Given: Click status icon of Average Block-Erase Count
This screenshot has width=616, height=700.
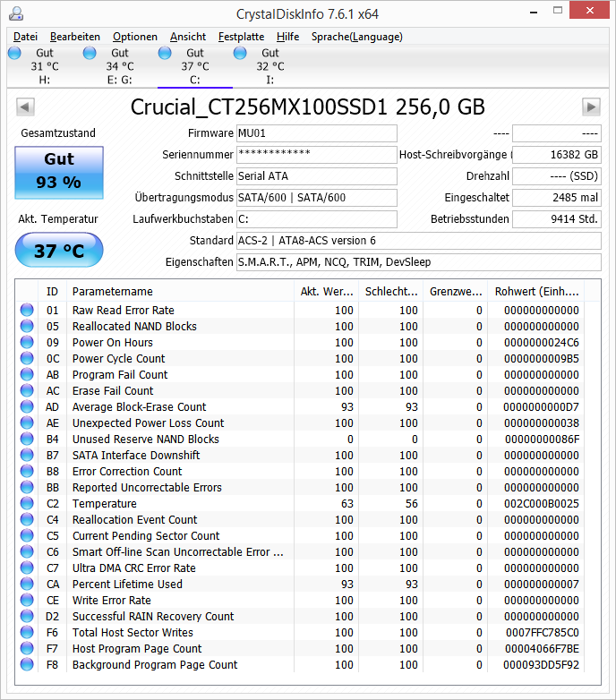Looking at the screenshot, I should (27, 406).
